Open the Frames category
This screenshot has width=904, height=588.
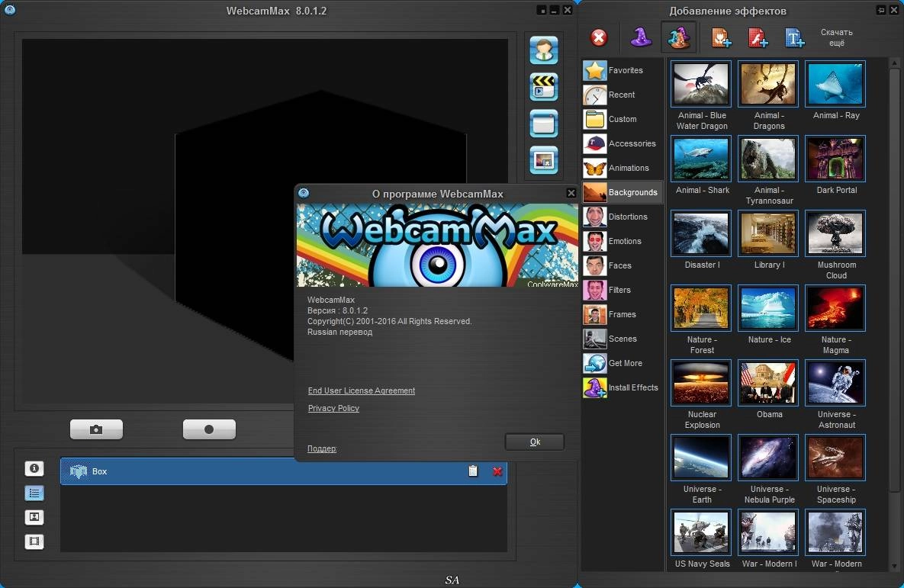pyautogui.click(x=623, y=314)
